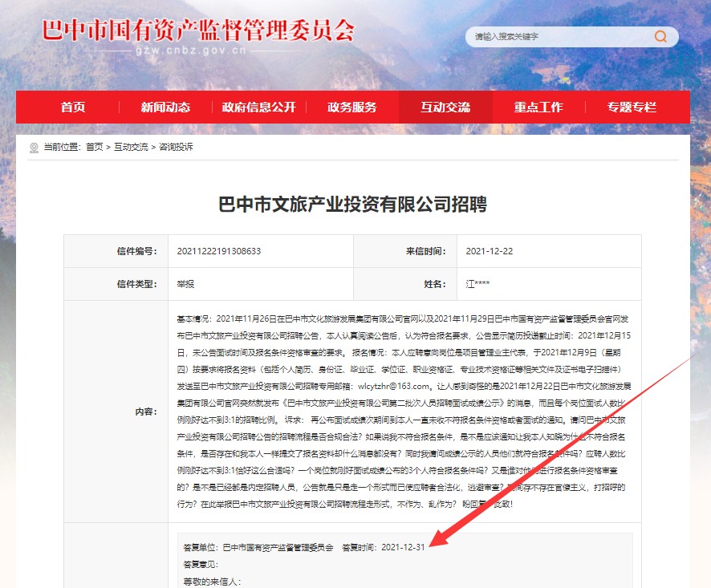The image size is (711, 588).
Task: Click the email wlcytzhr@163.com in content
Action: click(x=393, y=387)
